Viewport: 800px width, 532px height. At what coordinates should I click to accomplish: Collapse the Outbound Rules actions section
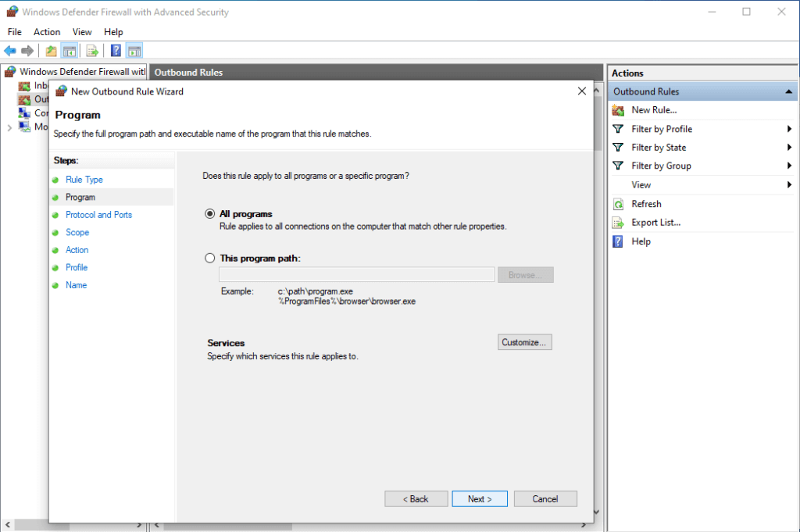(789, 92)
